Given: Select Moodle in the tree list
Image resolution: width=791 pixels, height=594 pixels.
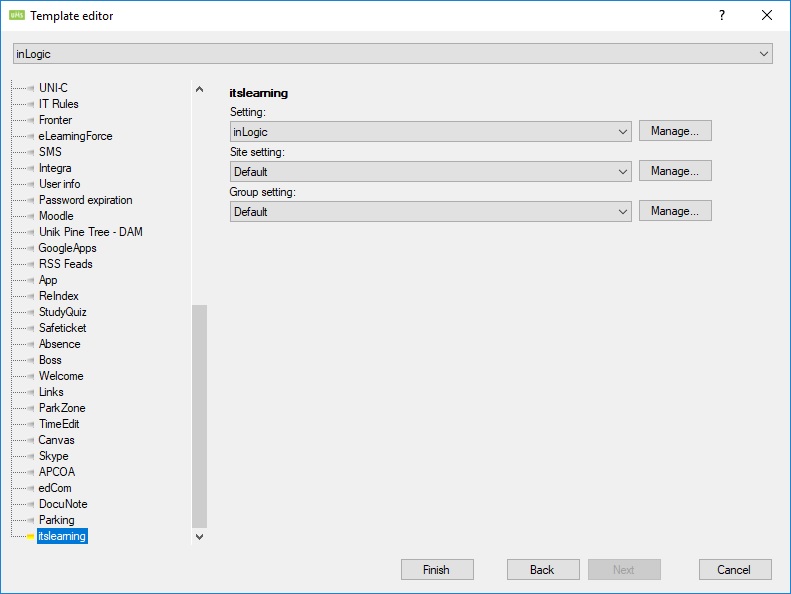Looking at the screenshot, I should point(56,216).
